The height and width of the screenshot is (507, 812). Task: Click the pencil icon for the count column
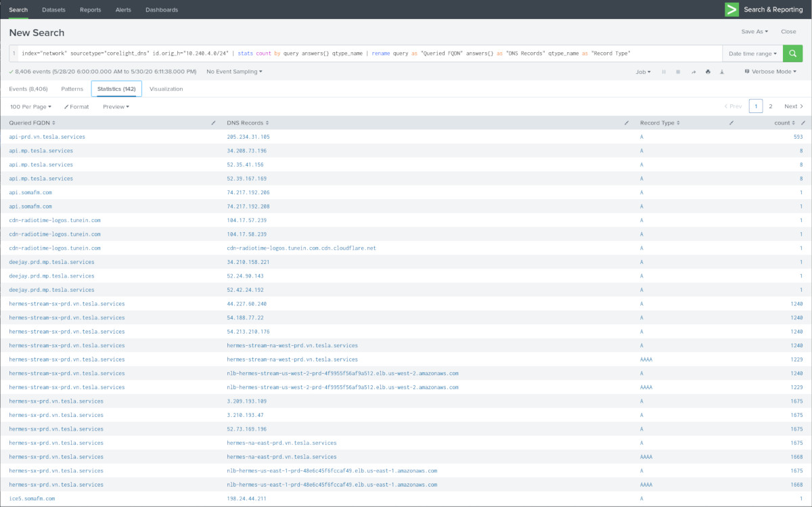tap(803, 123)
